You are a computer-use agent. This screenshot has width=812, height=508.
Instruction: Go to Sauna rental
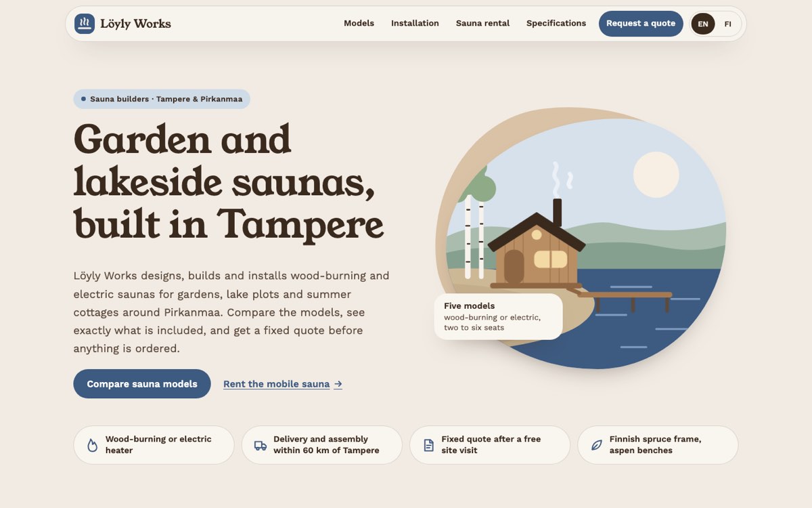tap(482, 23)
